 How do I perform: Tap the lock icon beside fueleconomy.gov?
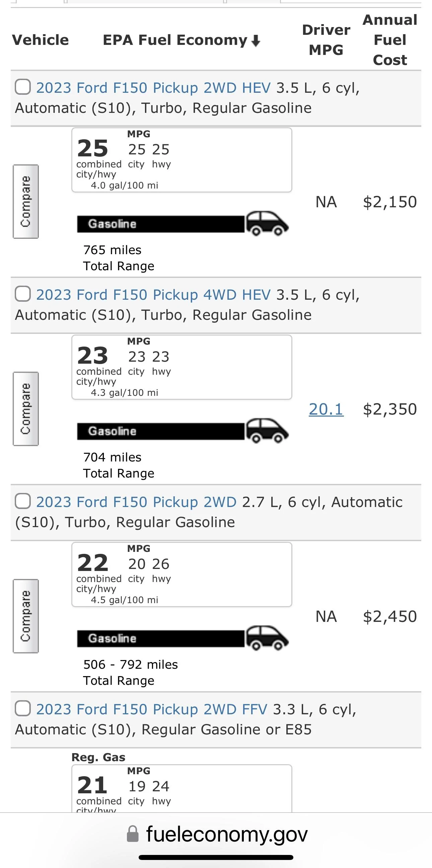coord(132,834)
